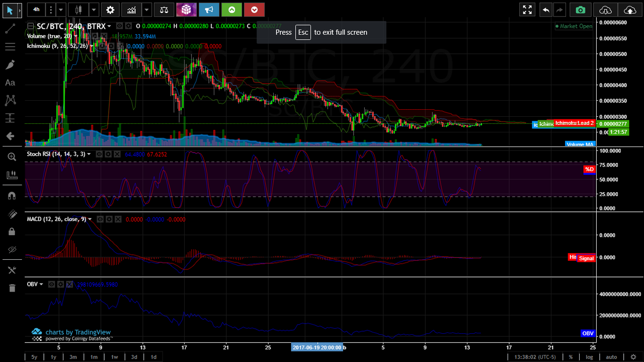Screen dimensions: 644x362
Task: Toggle log scale button
Action: coord(590,357)
